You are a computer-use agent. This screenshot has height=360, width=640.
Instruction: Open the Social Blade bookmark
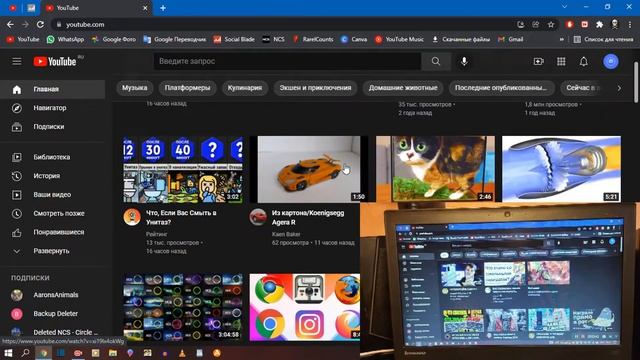point(234,40)
